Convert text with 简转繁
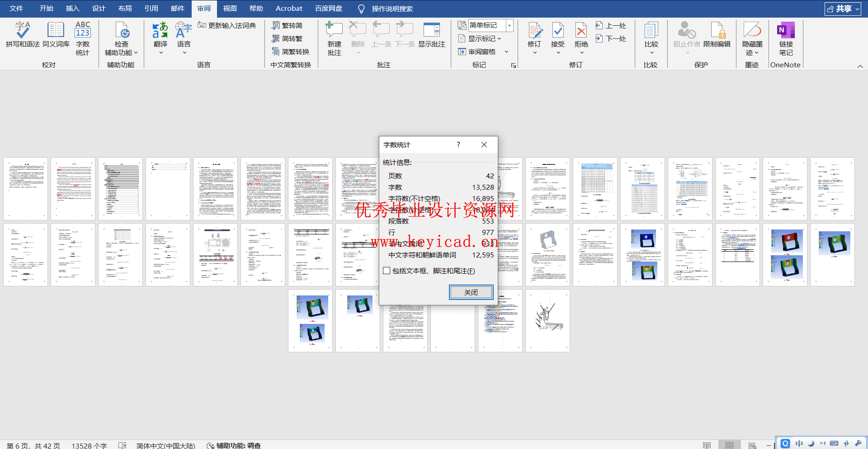This screenshot has width=868, height=449. (x=287, y=38)
